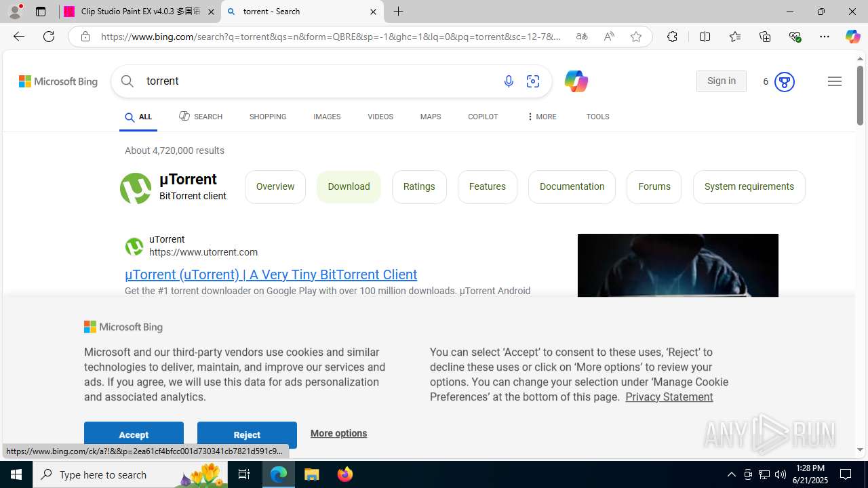Go to Microsoft Bing home logo
The width and height of the screenshot is (868, 488).
click(58, 81)
